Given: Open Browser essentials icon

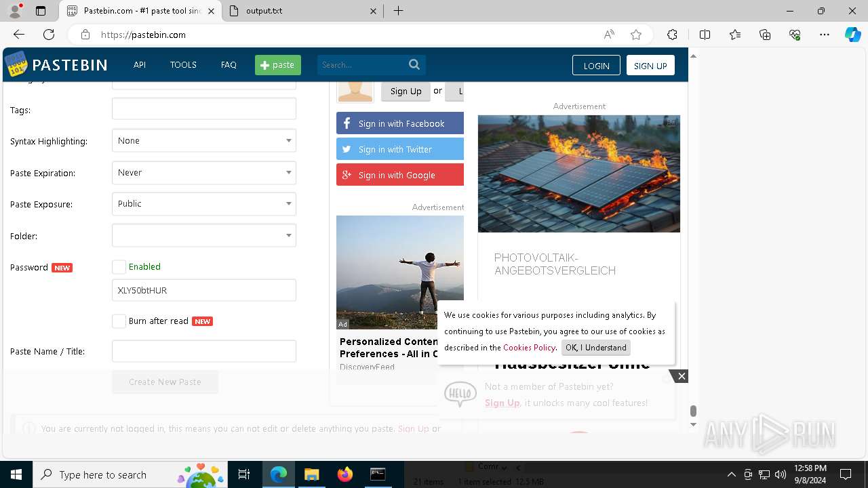Looking at the screenshot, I should pyautogui.click(x=795, y=35).
